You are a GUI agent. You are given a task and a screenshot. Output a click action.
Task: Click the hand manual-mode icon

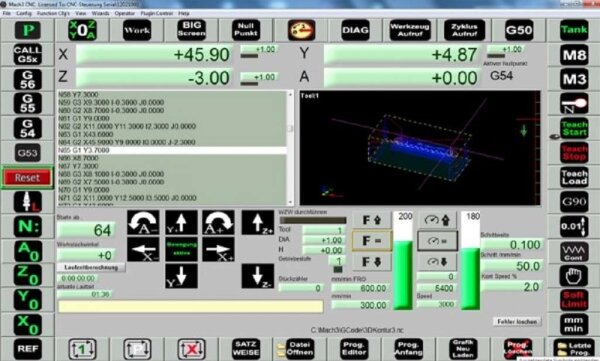(574, 275)
